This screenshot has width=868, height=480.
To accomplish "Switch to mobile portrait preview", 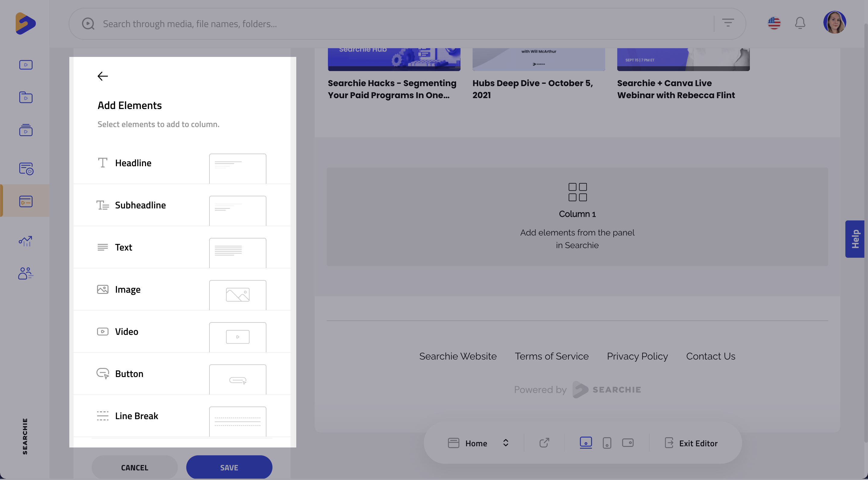I will coord(607,443).
